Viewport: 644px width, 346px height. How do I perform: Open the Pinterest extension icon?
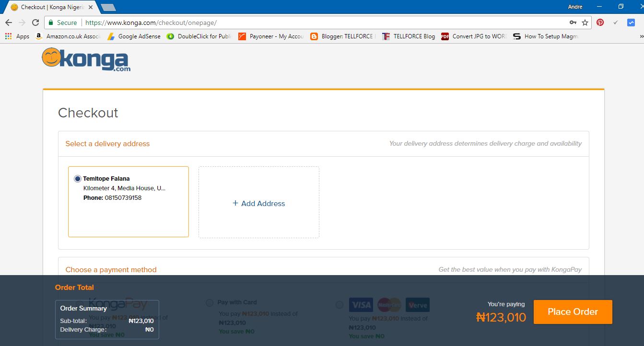[x=600, y=22]
